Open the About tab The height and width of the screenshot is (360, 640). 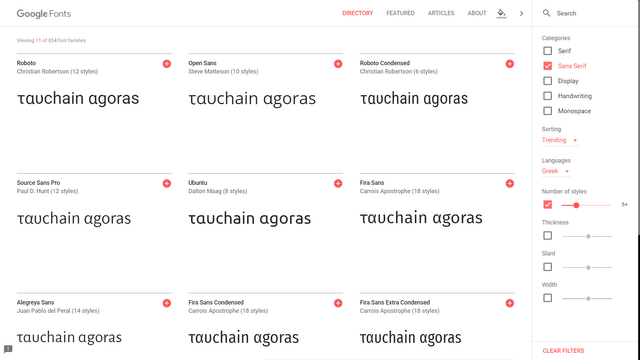tap(477, 13)
